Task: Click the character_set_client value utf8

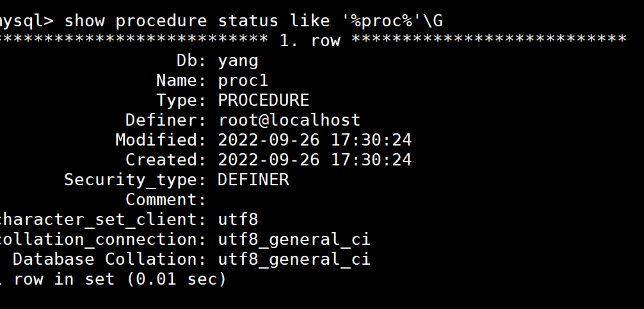Action: tap(238, 219)
